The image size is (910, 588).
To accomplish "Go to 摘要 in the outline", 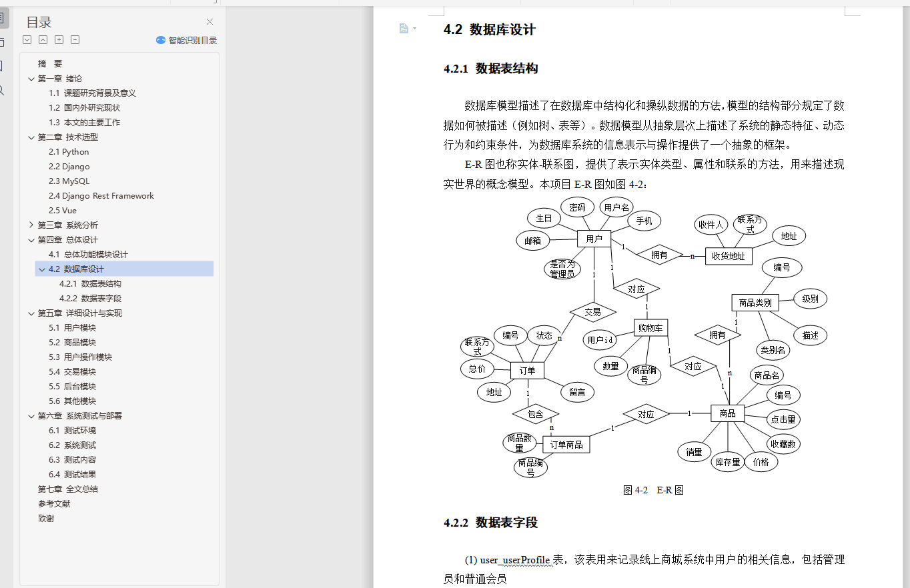I will point(50,64).
